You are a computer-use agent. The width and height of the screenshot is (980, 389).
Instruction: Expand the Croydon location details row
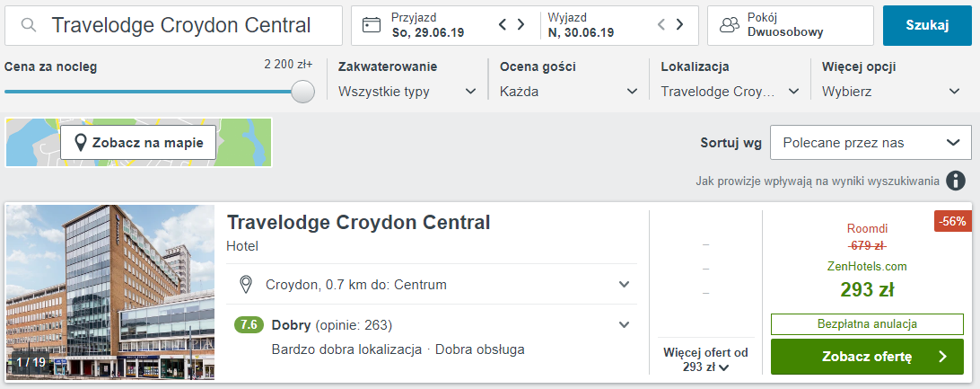[625, 285]
